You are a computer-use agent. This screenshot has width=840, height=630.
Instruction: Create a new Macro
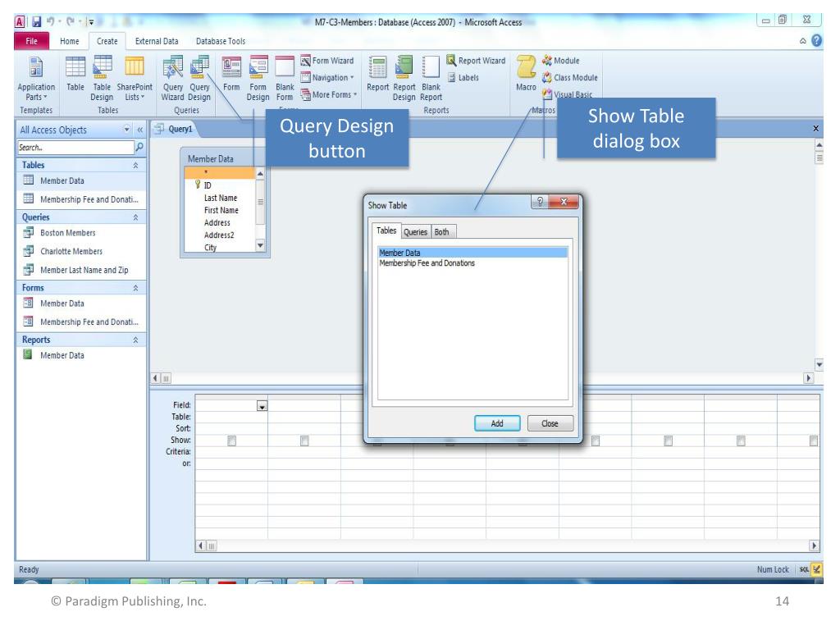[x=526, y=74]
